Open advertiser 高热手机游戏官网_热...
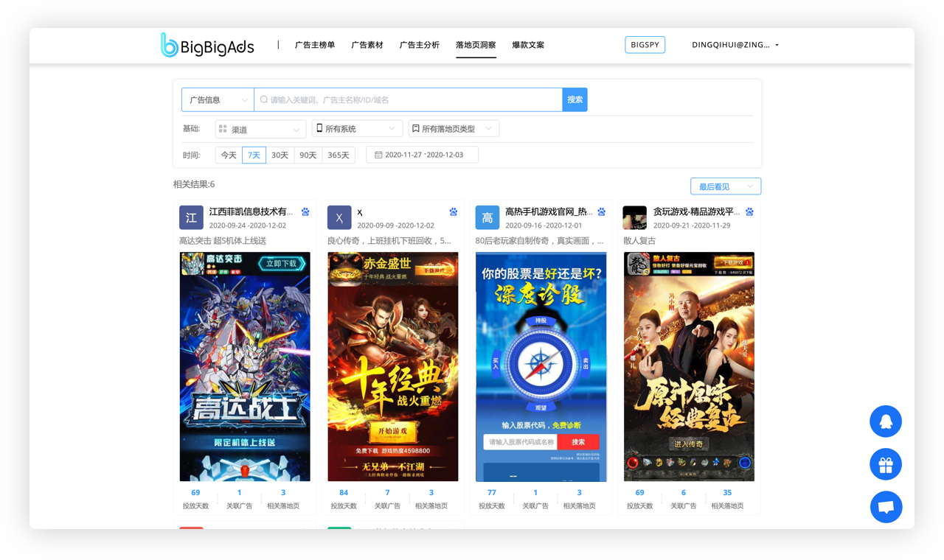This screenshot has width=944, height=560. (x=549, y=211)
